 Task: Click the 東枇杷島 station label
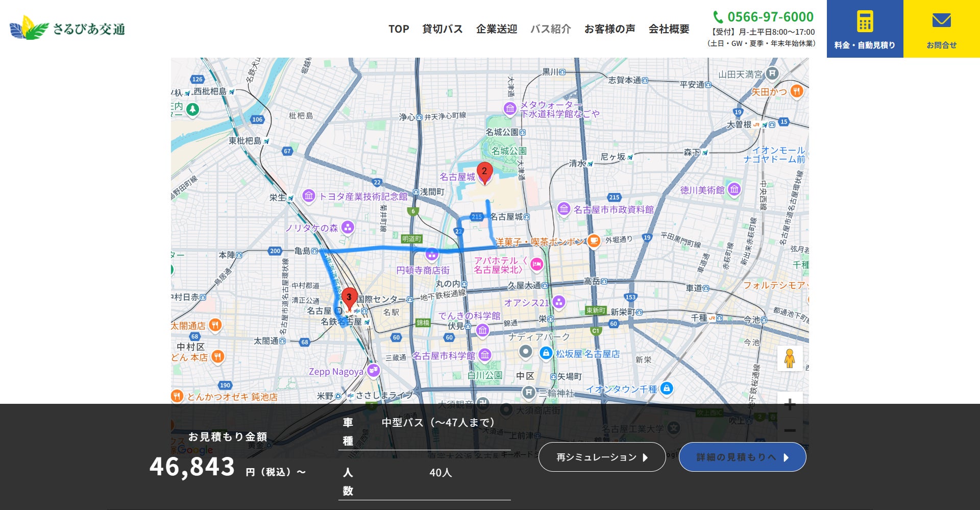[x=245, y=140]
